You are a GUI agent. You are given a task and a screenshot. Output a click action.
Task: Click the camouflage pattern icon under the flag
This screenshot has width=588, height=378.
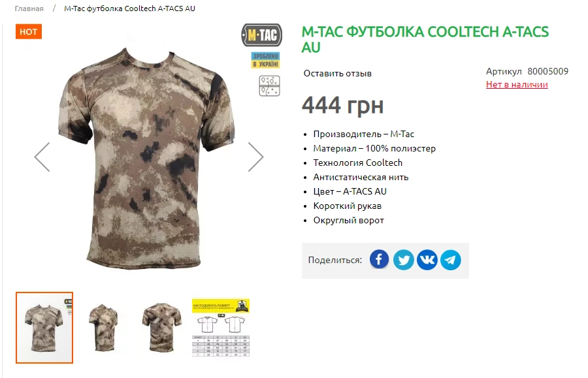(x=269, y=86)
